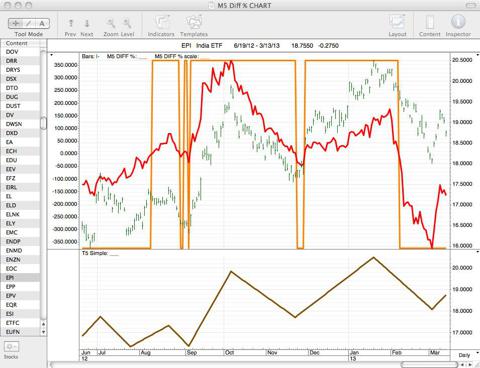
Task: Select ENDP in the stock list
Action: click(x=13, y=241)
